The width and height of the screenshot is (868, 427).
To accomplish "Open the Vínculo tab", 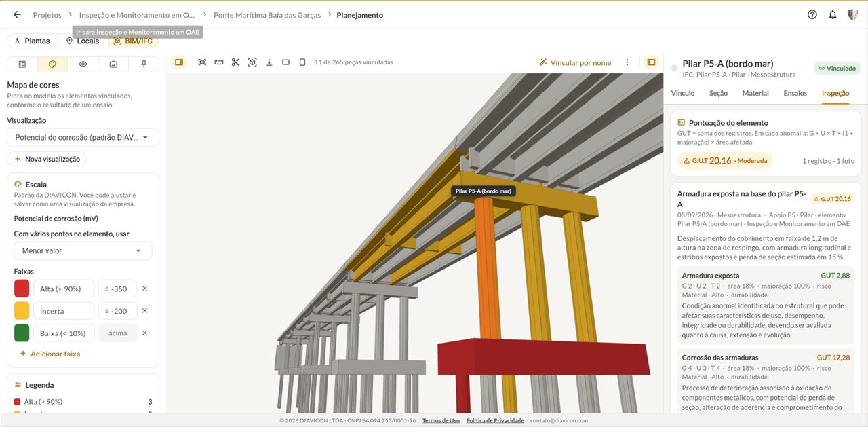I will click(683, 93).
